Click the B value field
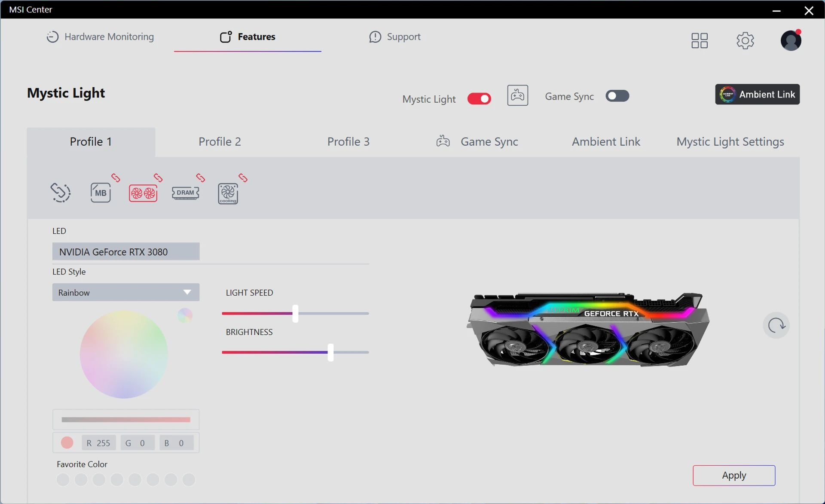Image resolution: width=825 pixels, height=504 pixels. point(176,443)
